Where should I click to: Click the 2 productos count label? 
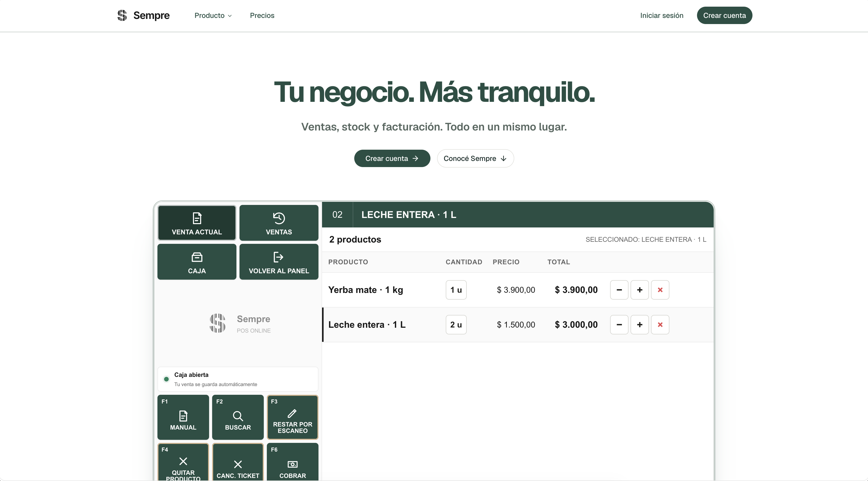(x=355, y=239)
